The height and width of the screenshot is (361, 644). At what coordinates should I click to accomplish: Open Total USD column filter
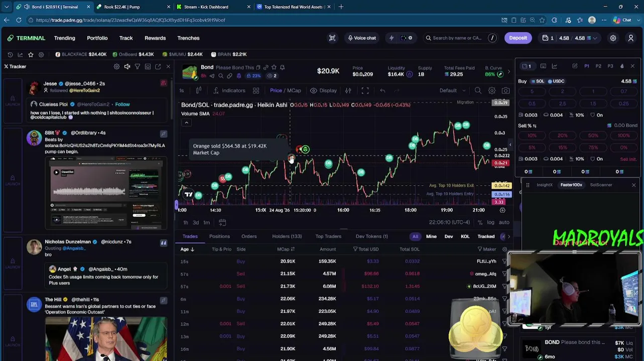(x=355, y=249)
